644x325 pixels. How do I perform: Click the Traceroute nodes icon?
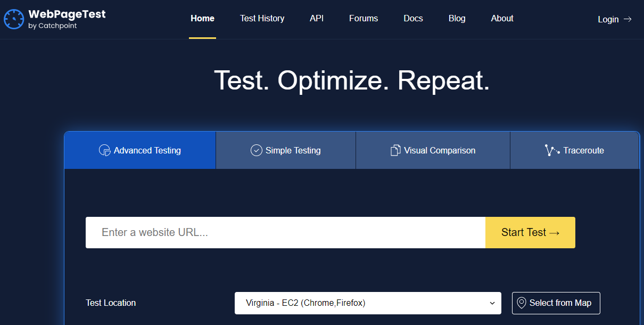click(552, 150)
